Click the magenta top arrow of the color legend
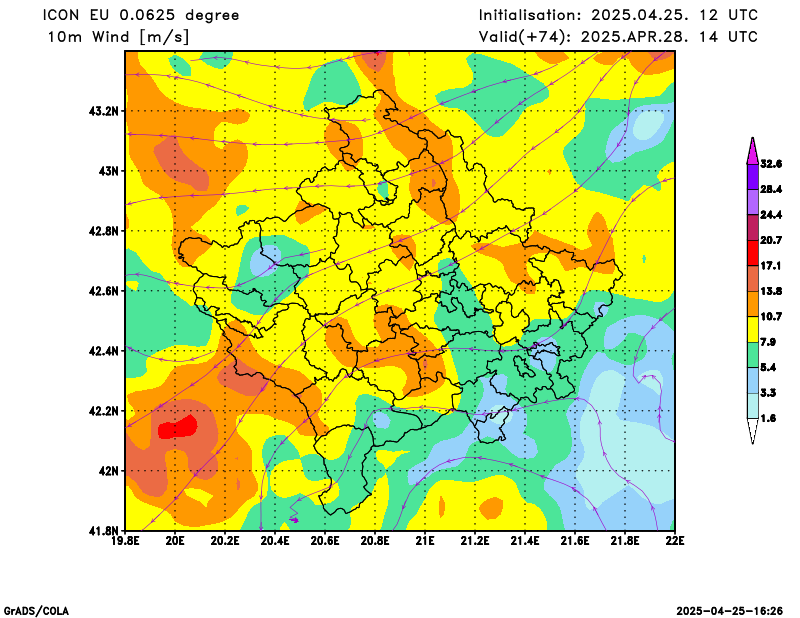The height and width of the screenshot is (618, 800). pyautogui.click(x=752, y=151)
